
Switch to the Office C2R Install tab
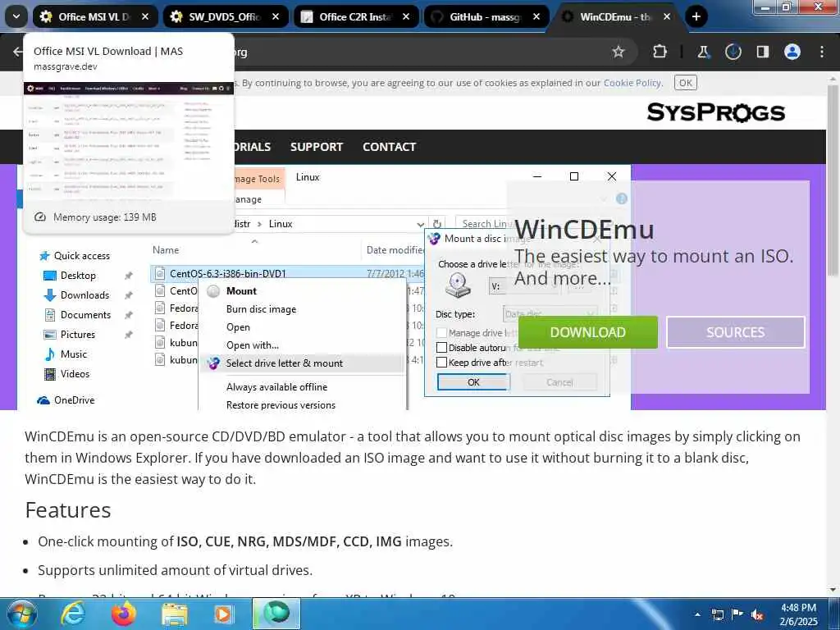(x=356, y=16)
